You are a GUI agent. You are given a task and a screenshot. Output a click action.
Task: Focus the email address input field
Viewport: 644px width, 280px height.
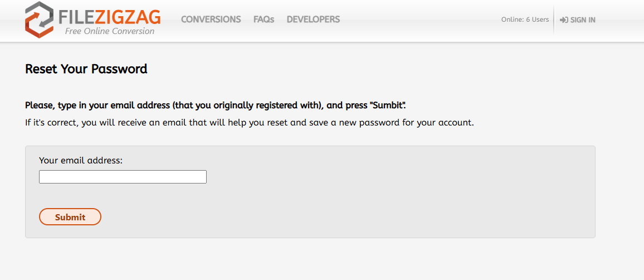point(123,177)
